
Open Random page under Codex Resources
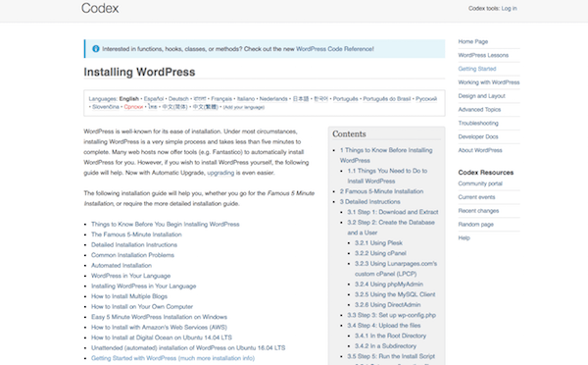[x=476, y=225]
